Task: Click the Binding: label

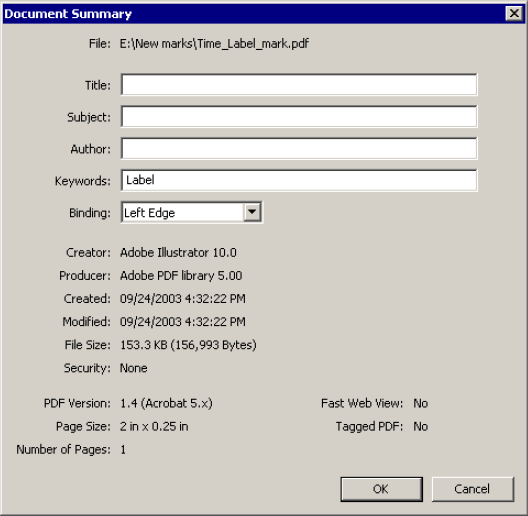Action: pyautogui.click(x=90, y=213)
